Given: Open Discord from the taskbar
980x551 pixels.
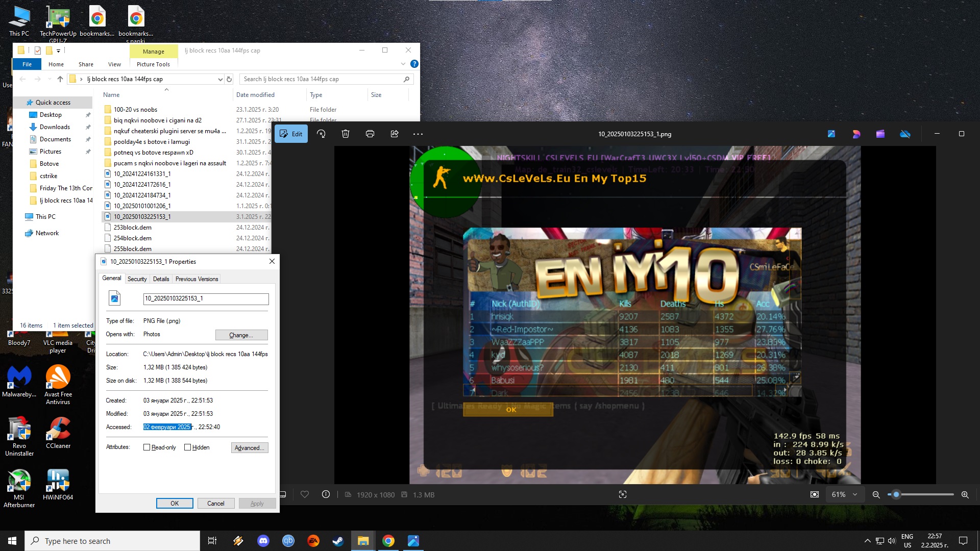Looking at the screenshot, I should pos(263,541).
